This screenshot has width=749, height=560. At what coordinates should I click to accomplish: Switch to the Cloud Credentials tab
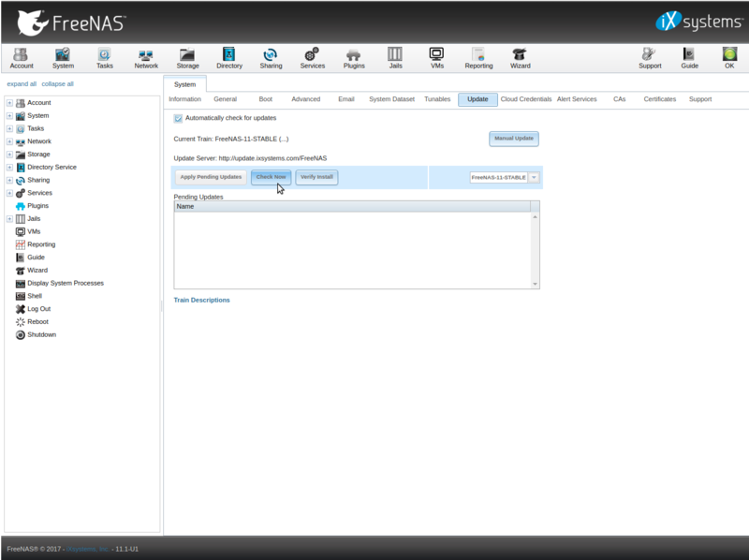tap(526, 99)
